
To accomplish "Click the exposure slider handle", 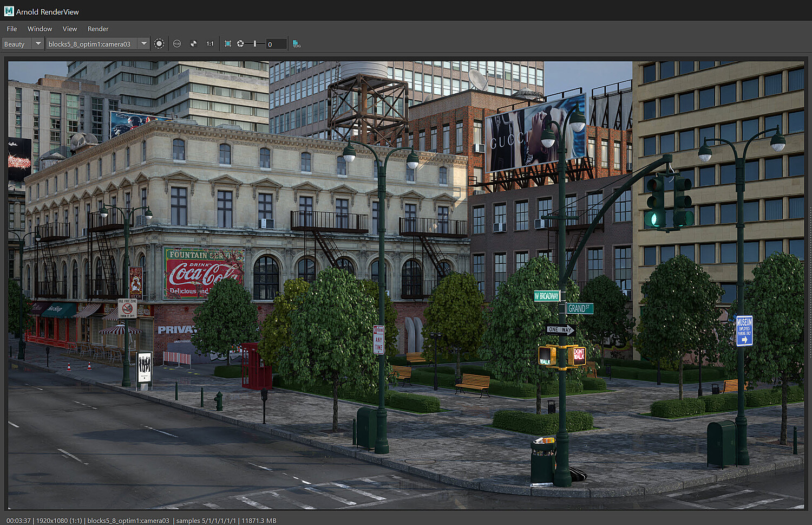I will point(255,44).
